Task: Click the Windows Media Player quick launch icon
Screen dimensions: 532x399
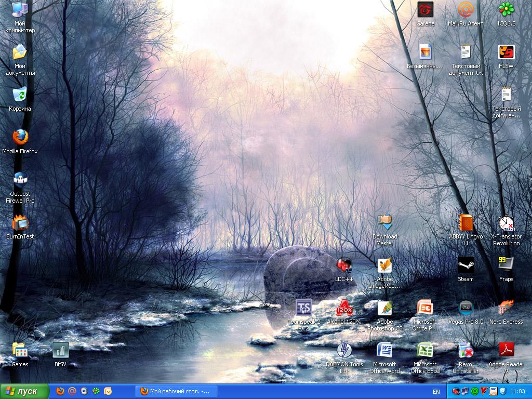Action: click(84, 391)
